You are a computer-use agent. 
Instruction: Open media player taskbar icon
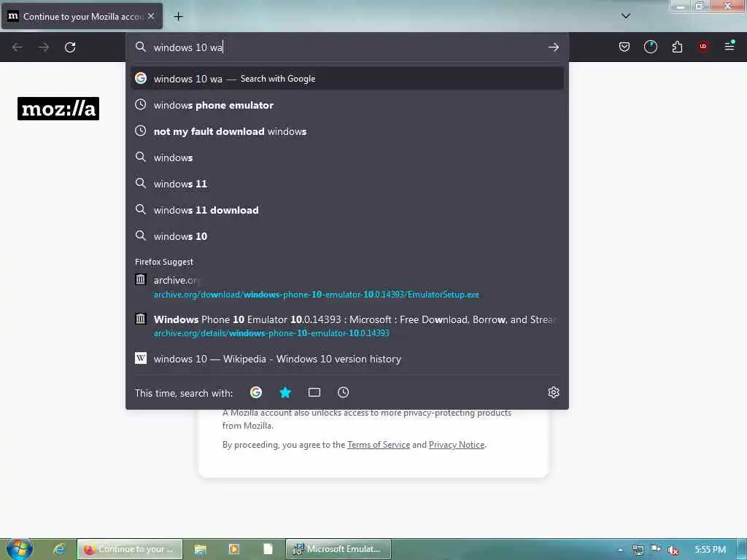click(x=234, y=549)
